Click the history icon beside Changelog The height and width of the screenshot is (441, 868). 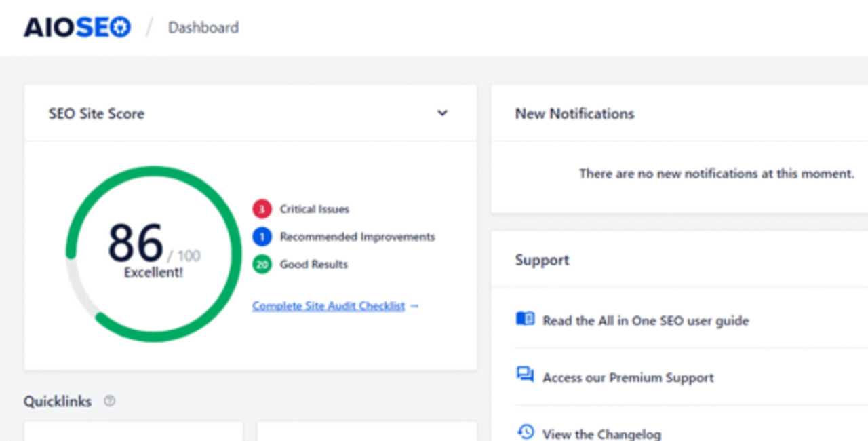525,432
